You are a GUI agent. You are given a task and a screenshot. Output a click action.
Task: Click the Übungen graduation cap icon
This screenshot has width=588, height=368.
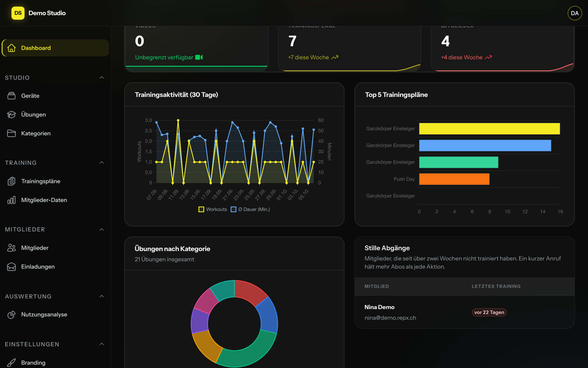tap(11, 114)
